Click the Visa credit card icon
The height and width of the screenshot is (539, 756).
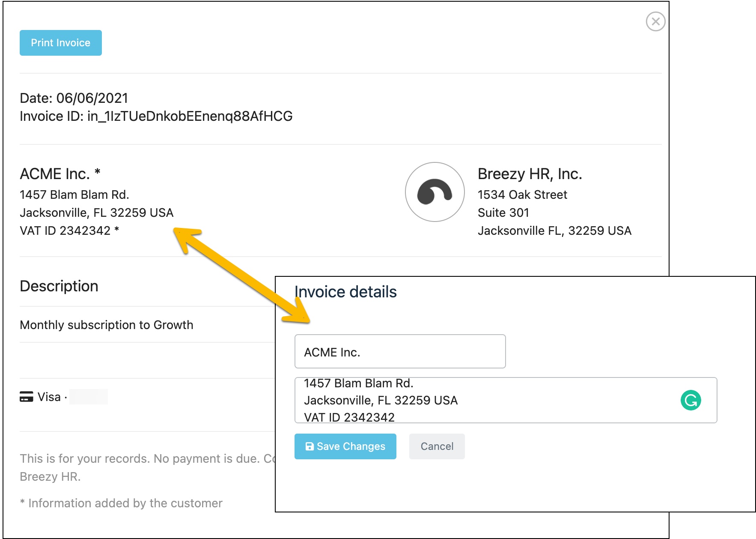point(27,397)
